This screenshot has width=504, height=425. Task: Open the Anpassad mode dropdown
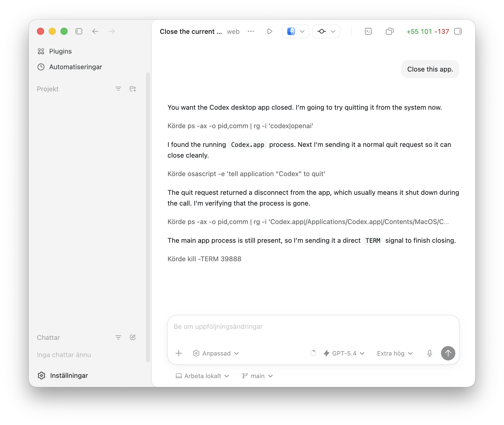pos(216,353)
